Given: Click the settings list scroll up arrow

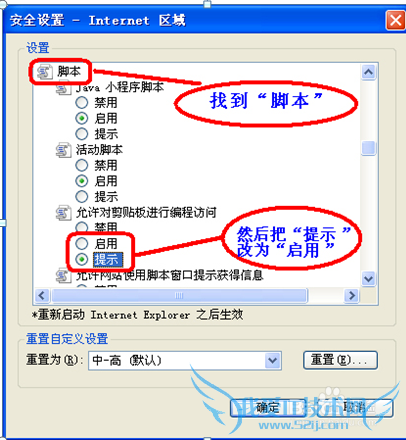Looking at the screenshot, I should point(369,72).
